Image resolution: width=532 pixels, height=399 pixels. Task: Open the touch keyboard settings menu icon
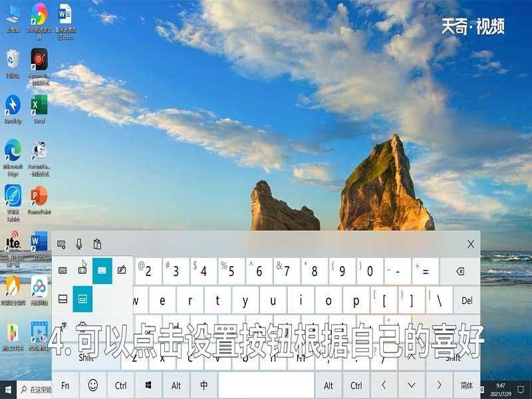[62, 244]
